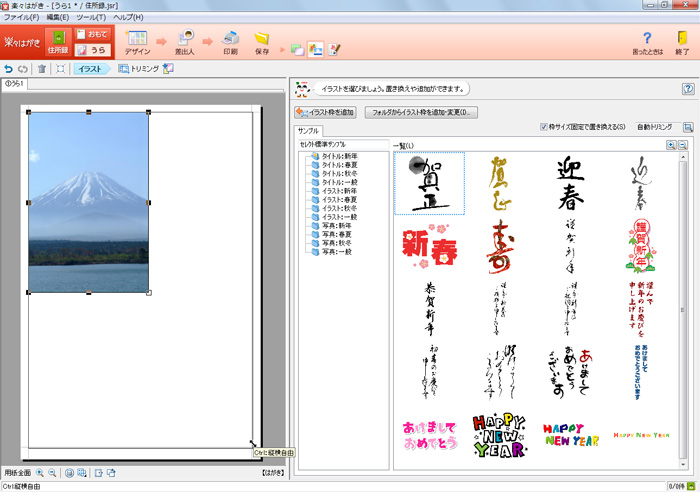Toggle 枠サイズ固定で置き換える checkbox

tap(543, 127)
